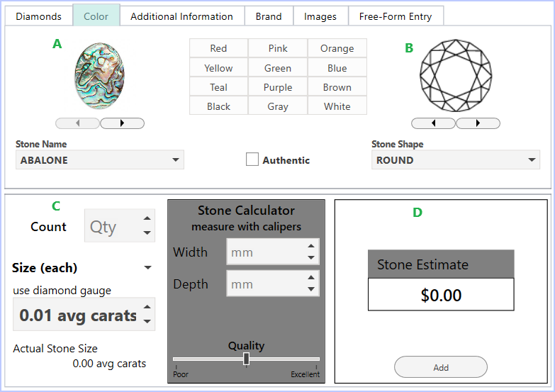Select the Teal color option
Image resolution: width=555 pixels, height=392 pixels.
point(218,87)
